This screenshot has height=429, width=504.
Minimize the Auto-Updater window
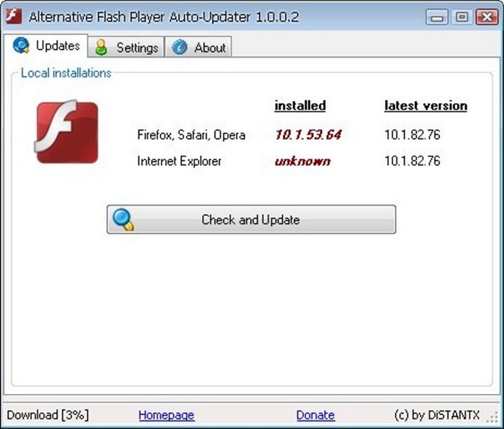coord(437,17)
